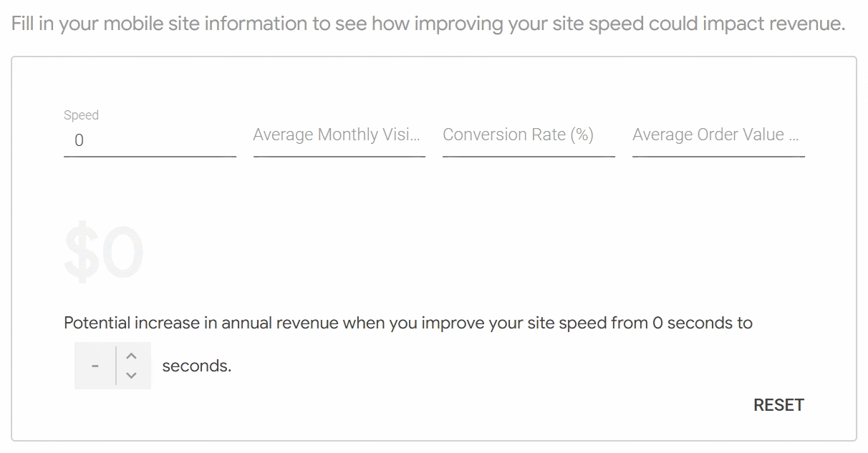
Task: Click the underline beneath Conversion Rate field
Action: pyautogui.click(x=529, y=156)
